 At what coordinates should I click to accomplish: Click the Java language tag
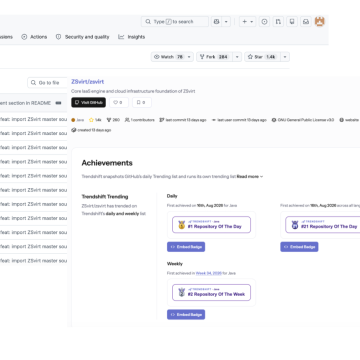[78, 120]
